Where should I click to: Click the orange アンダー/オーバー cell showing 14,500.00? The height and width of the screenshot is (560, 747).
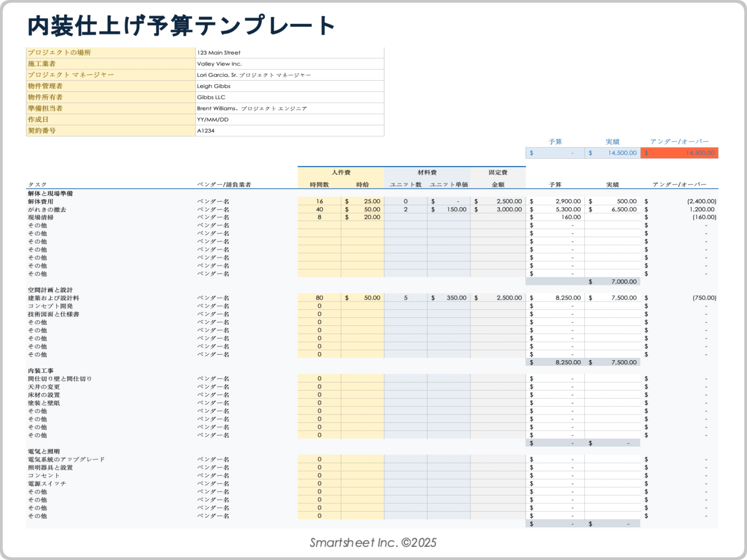(679, 153)
